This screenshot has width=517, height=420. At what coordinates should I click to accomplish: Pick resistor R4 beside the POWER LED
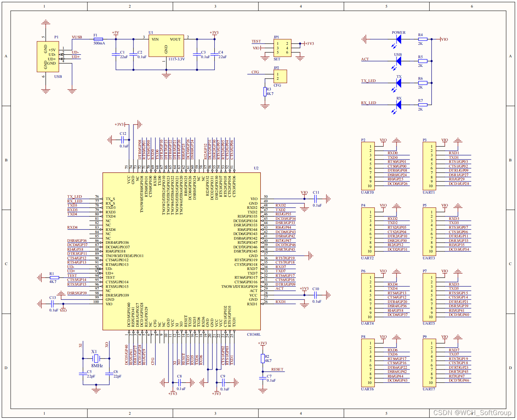pos(422,39)
